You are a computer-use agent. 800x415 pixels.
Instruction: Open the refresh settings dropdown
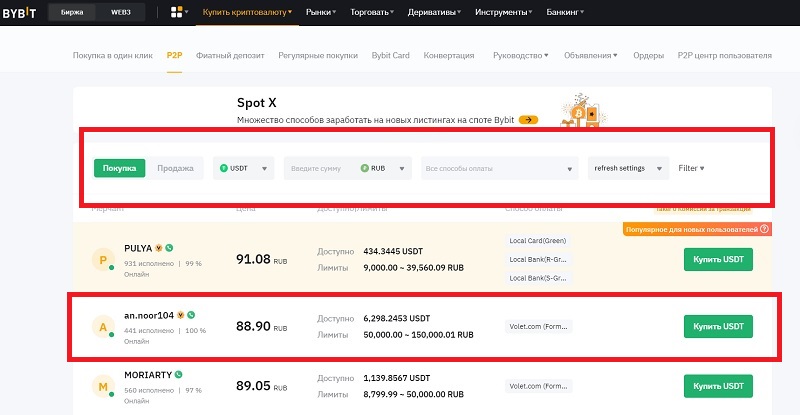tap(628, 169)
